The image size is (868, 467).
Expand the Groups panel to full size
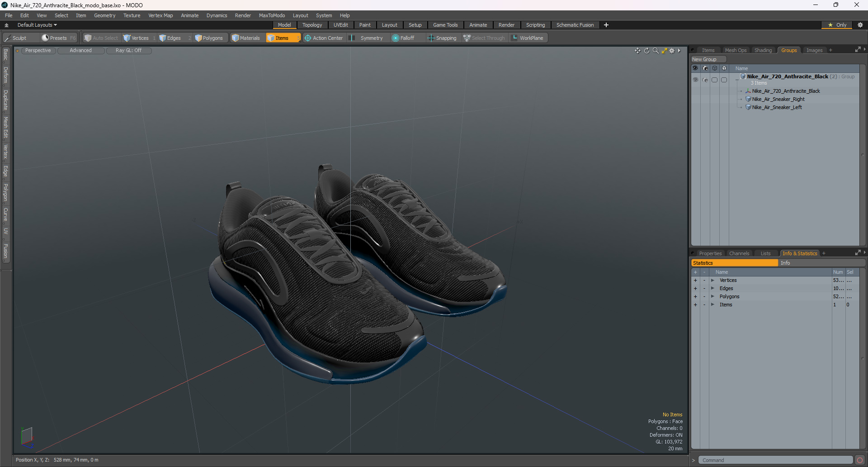pos(858,50)
